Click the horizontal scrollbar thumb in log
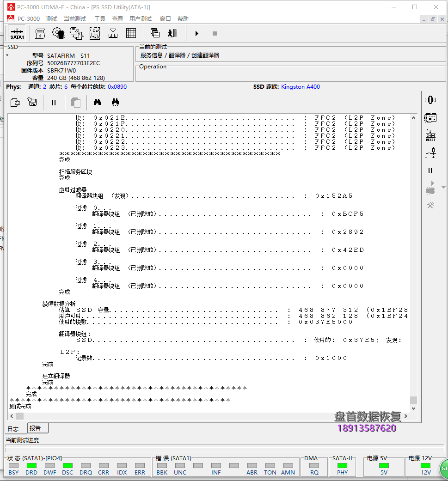The height and width of the screenshot is (481, 448). pos(19,416)
